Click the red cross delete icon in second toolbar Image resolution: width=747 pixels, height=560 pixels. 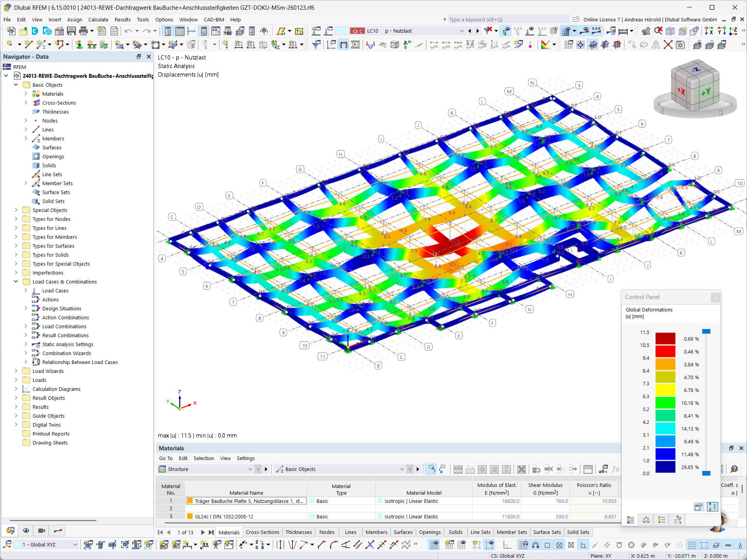(668, 45)
